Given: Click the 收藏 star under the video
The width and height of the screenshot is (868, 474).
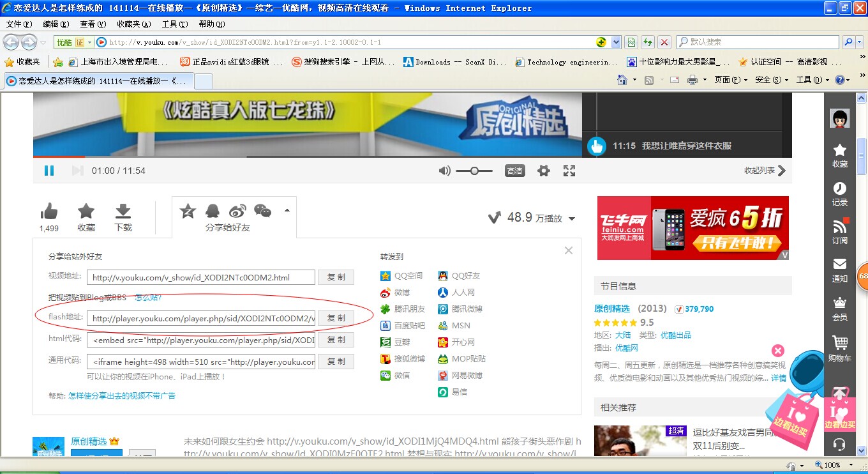Looking at the screenshot, I should tap(86, 211).
